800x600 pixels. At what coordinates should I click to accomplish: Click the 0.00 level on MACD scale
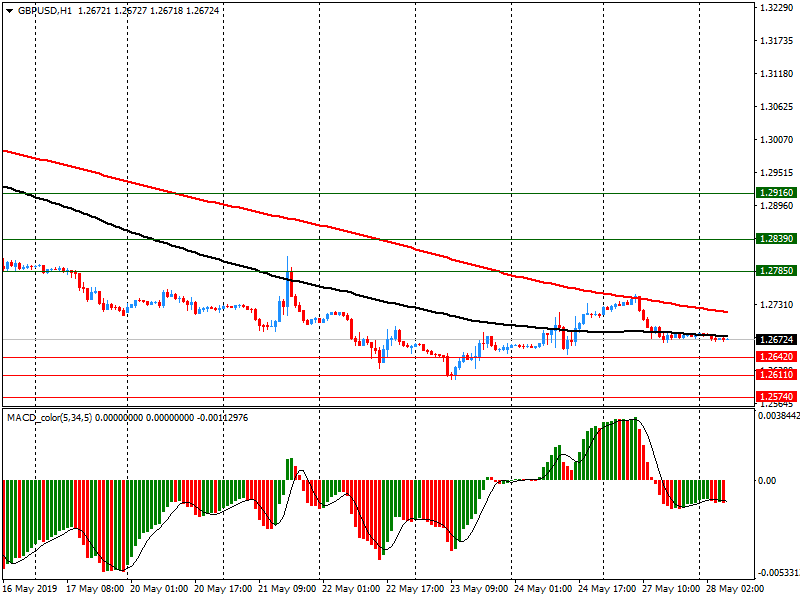pos(768,481)
